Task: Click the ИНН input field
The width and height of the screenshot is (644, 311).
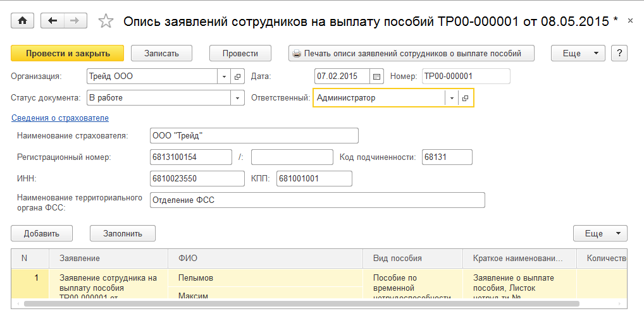Action: 197,178
